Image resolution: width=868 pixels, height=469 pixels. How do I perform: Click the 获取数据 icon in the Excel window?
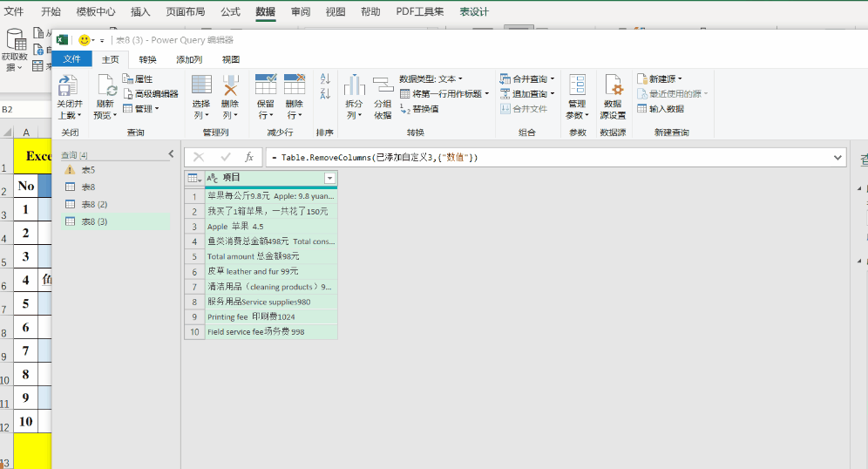pyautogui.click(x=16, y=40)
